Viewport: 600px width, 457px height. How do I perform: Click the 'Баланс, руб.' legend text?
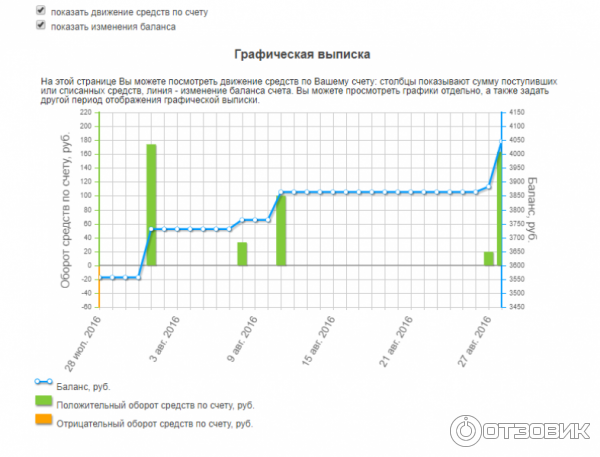tap(87, 386)
